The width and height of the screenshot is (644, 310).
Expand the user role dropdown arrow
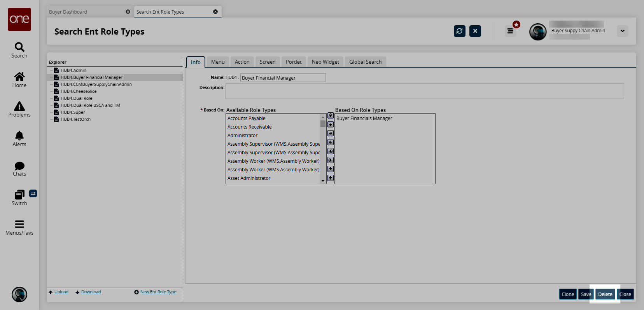(622, 31)
